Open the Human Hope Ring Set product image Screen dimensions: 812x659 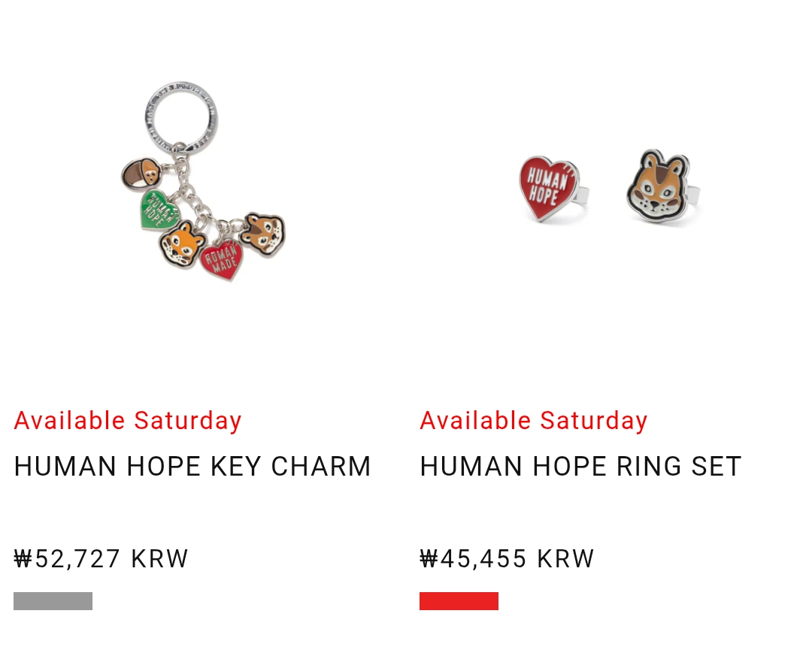click(609, 188)
